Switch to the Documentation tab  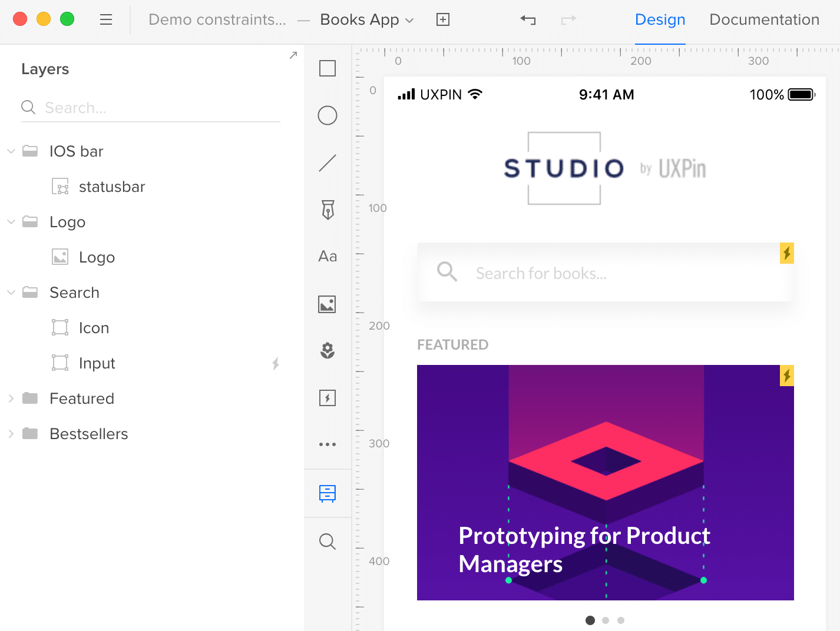click(x=764, y=20)
